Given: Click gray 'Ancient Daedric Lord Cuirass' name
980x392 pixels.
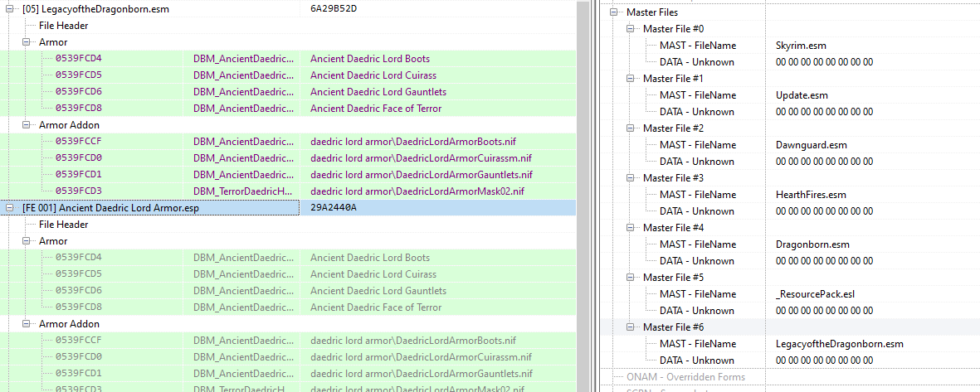Looking at the screenshot, I should click(373, 274).
